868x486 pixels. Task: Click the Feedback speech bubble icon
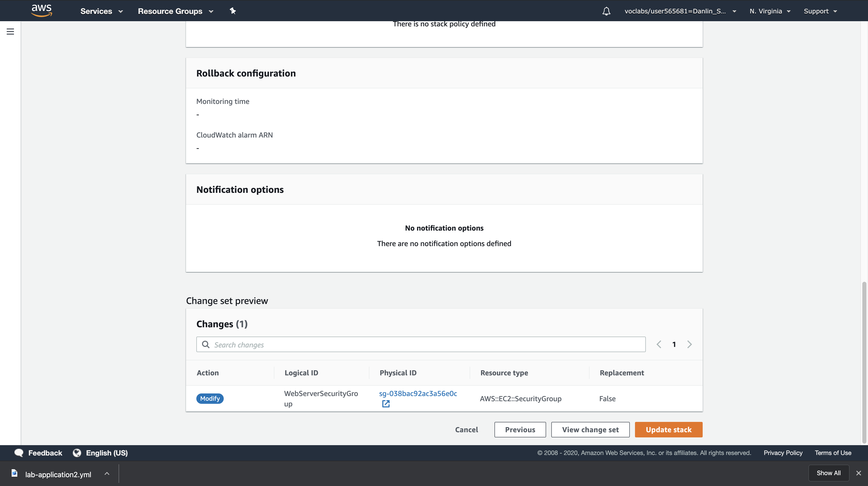[x=19, y=453]
